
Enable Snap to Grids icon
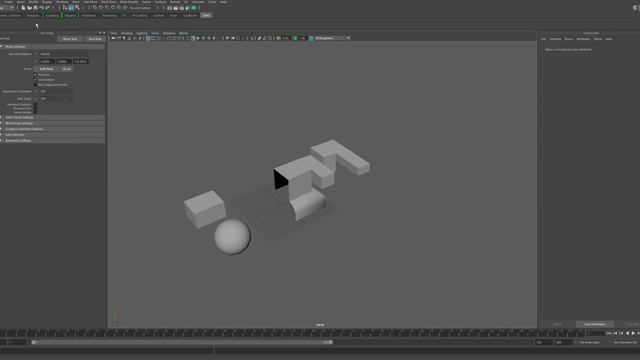point(95,8)
